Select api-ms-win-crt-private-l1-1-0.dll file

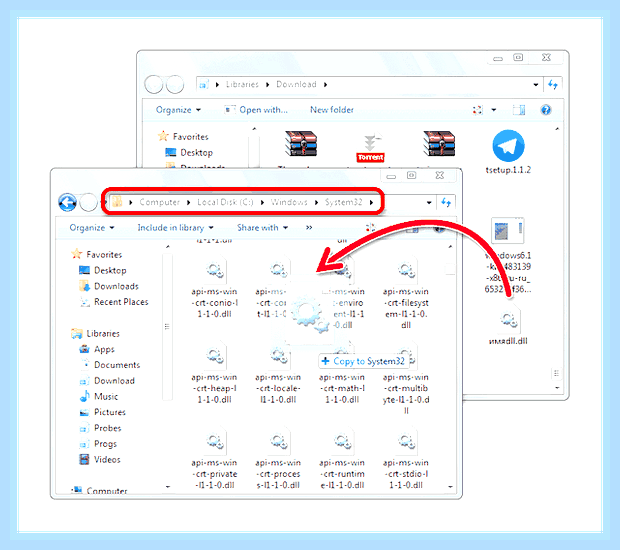click(x=214, y=459)
